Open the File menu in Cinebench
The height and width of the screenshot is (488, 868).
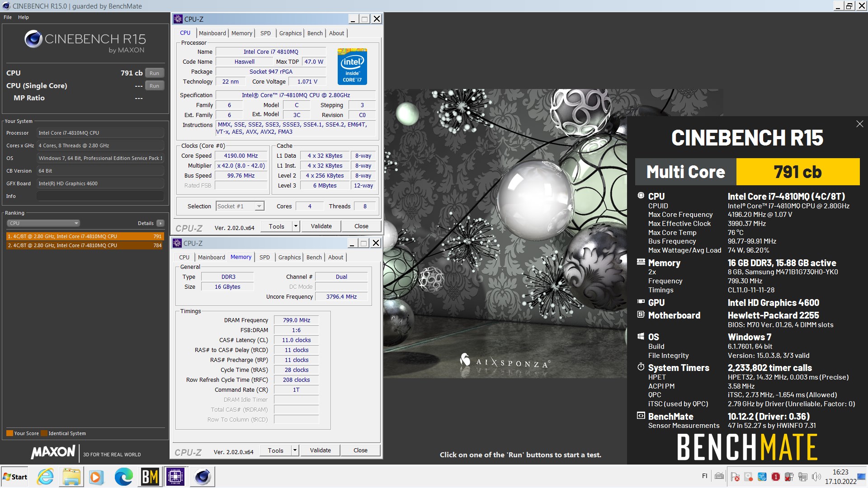(8, 17)
